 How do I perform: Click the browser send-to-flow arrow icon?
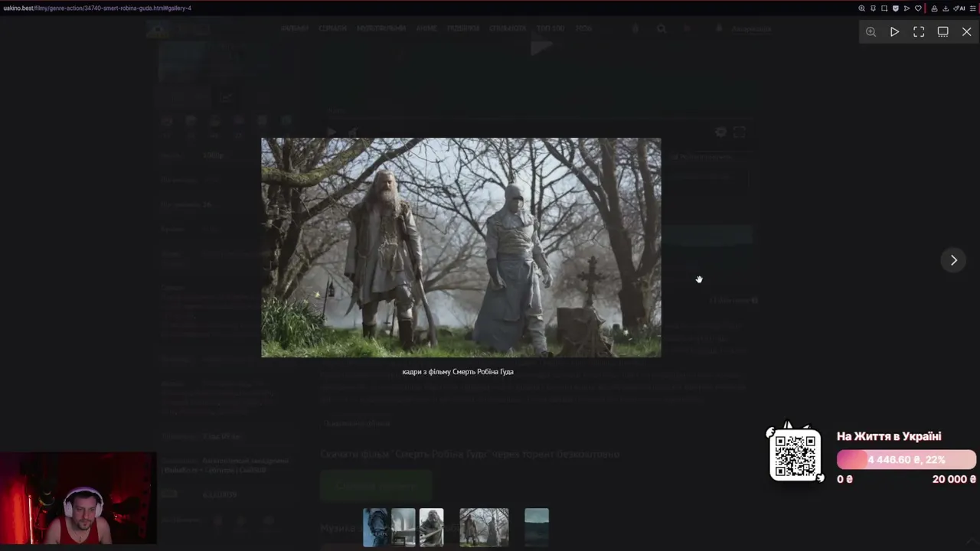[906, 8]
